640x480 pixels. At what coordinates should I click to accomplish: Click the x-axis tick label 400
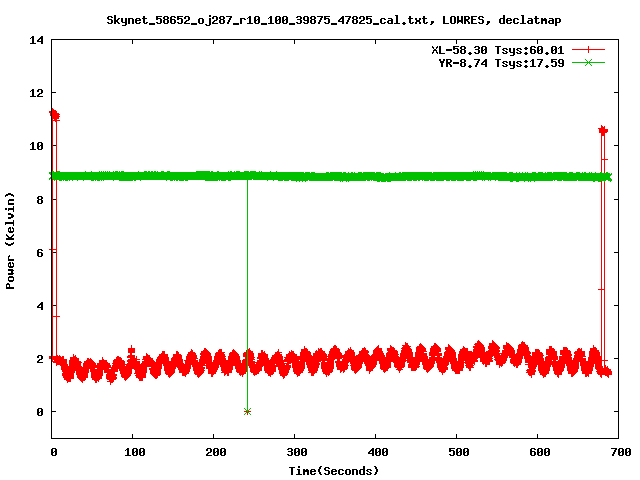click(x=377, y=452)
